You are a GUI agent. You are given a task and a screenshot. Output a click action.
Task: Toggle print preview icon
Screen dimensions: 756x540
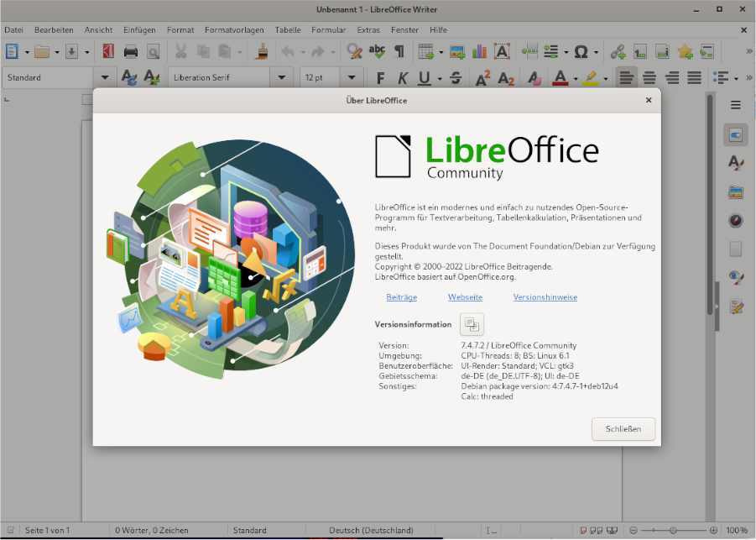coord(153,51)
